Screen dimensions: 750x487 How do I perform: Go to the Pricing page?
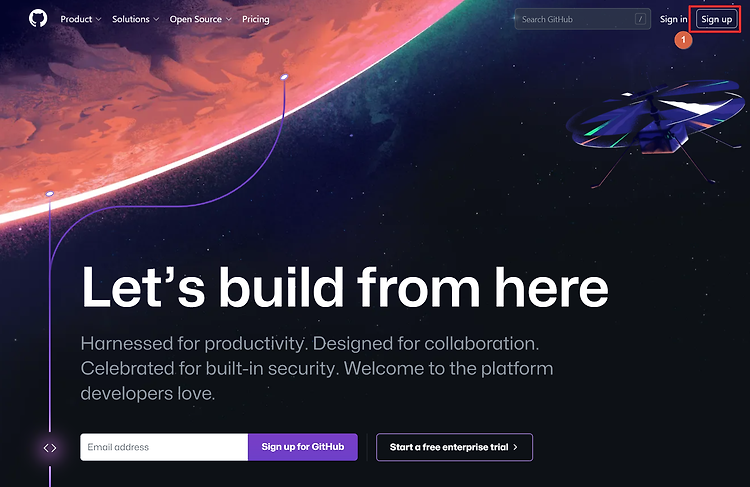pos(255,19)
